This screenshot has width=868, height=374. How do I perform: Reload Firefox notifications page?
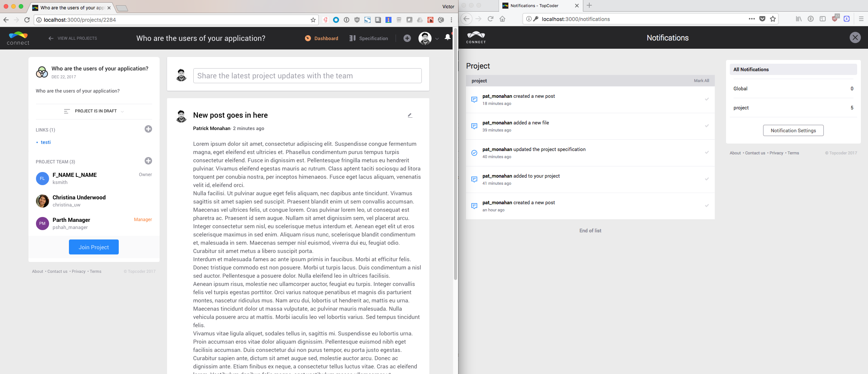click(490, 19)
